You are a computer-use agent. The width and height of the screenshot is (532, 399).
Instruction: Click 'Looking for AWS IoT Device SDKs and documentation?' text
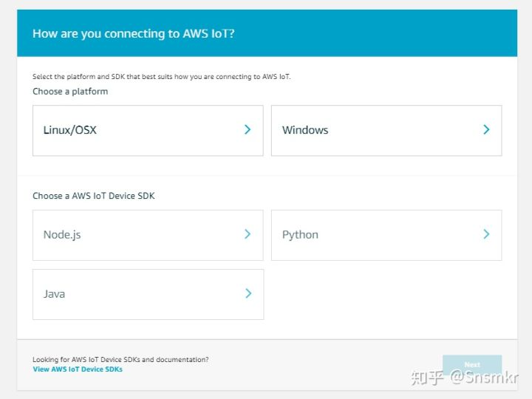(120, 359)
